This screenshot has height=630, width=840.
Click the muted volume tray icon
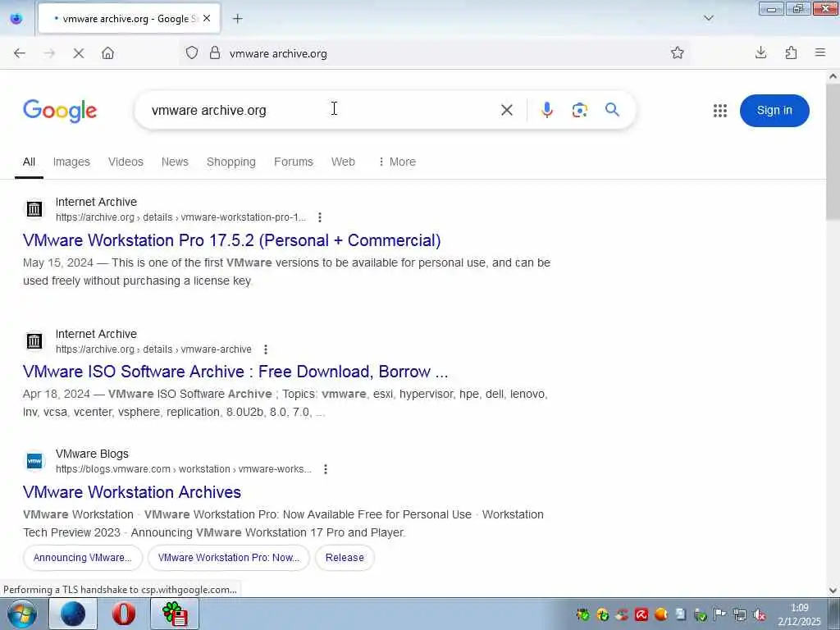759,614
